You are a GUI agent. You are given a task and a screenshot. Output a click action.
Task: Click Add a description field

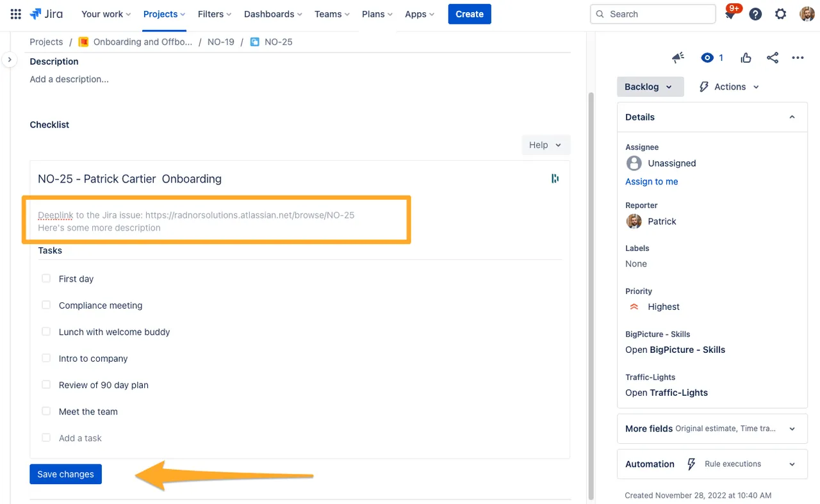[x=69, y=79]
